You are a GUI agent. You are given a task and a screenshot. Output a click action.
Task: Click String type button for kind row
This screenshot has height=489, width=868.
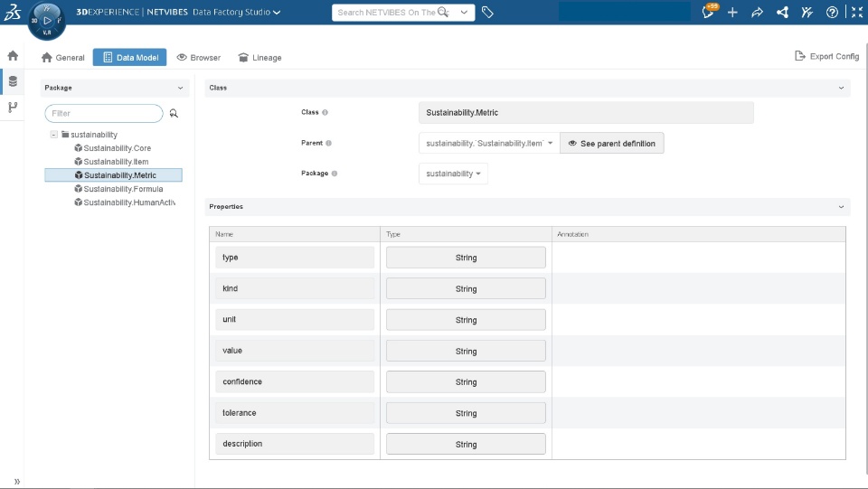(x=467, y=288)
